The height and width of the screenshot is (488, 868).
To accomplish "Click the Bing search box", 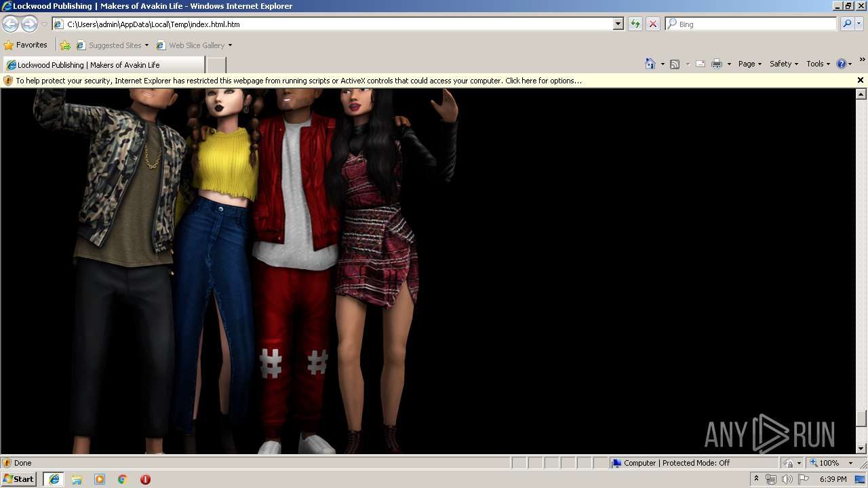I will (x=751, y=24).
